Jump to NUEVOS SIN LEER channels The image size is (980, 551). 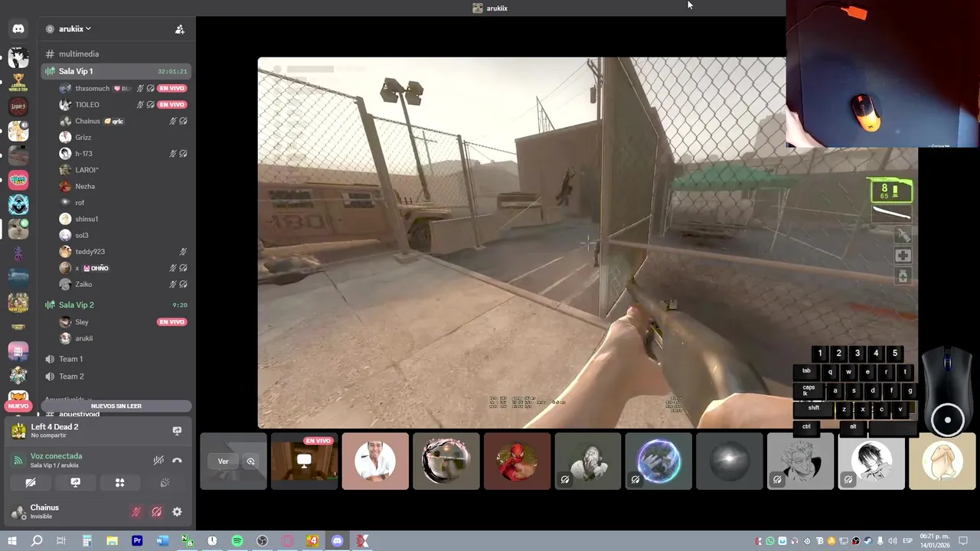click(116, 406)
